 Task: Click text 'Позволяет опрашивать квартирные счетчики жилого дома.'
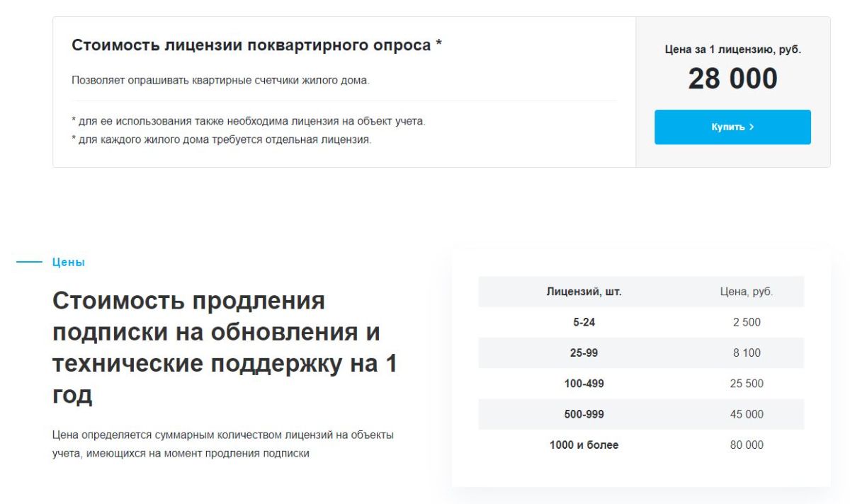[220, 81]
